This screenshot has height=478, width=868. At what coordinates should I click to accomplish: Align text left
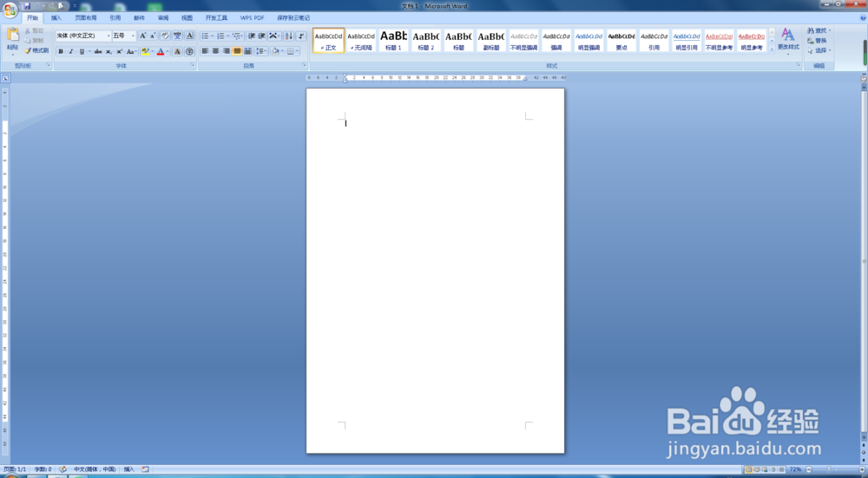coord(205,51)
